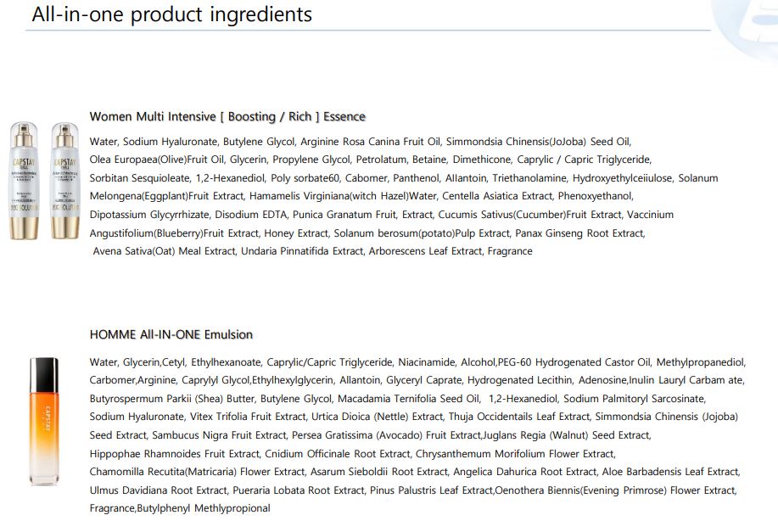This screenshot has width=778, height=532.
Task: Click the Women Multi Intensive Essence heading
Action: (227, 116)
